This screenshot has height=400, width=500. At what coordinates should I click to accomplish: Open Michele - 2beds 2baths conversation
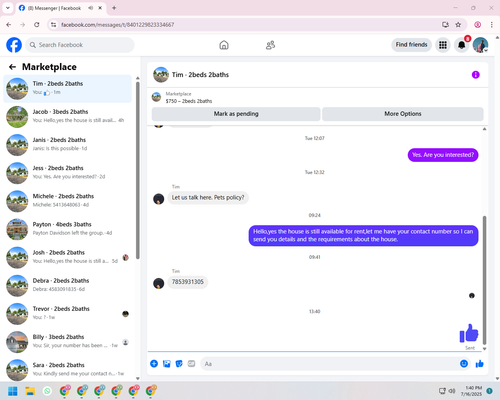coord(67,201)
